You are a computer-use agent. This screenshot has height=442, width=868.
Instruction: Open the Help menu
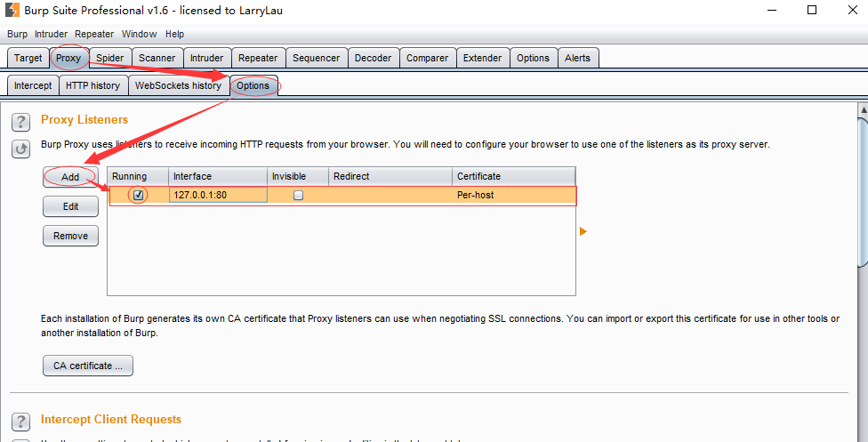(174, 34)
